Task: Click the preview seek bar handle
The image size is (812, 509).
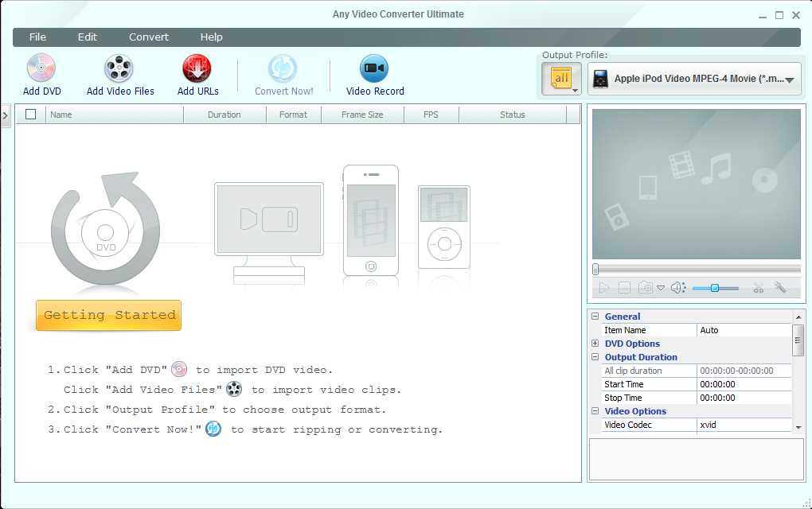Action: point(595,269)
